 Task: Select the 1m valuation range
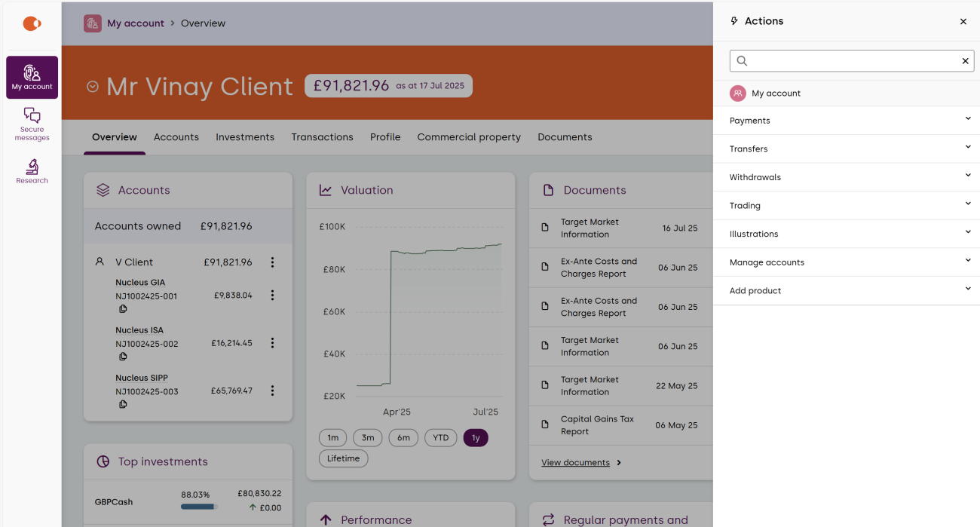tap(332, 438)
